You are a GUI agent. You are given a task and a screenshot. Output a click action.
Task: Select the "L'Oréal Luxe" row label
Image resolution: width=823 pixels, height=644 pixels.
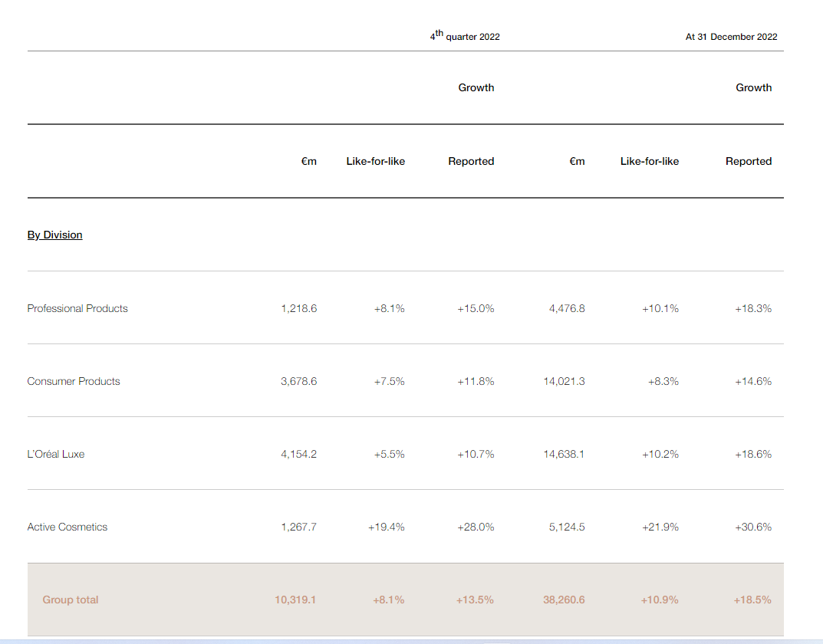click(56, 454)
